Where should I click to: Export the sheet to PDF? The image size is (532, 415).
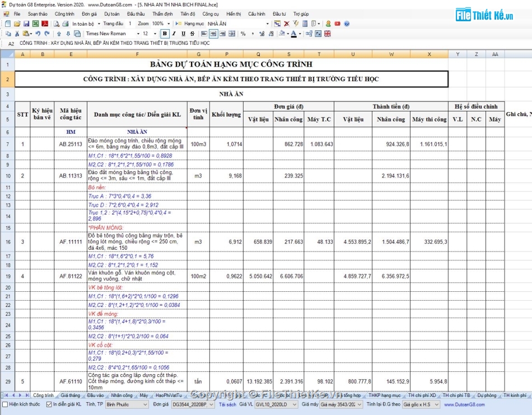[44, 24]
